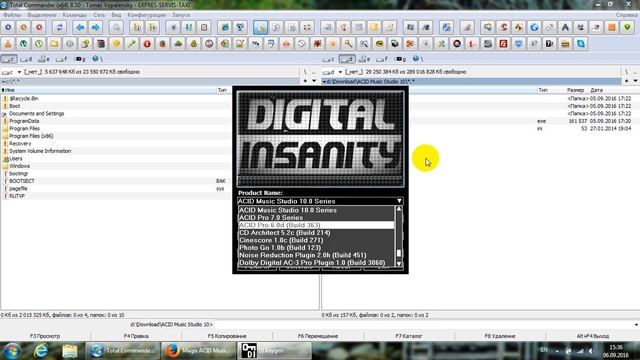Click the F7 Каталог button
Viewport: 640px width, 360px height.
click(409, 336)
